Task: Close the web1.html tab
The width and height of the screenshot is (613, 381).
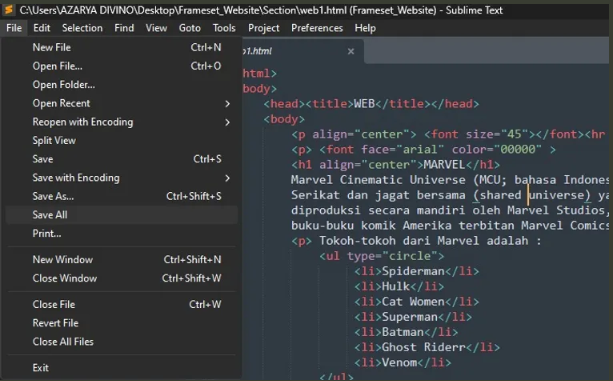Action: pyautogui.click(x=351, y=51)
